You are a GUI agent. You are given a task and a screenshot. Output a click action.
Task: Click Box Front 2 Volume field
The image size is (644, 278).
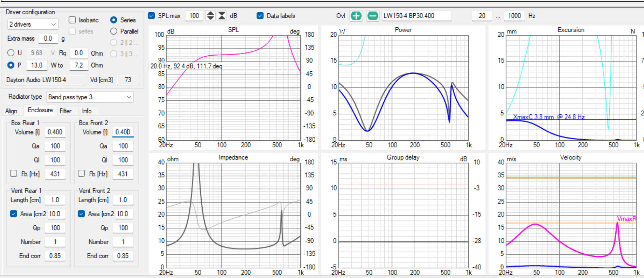tap(123, 132)
